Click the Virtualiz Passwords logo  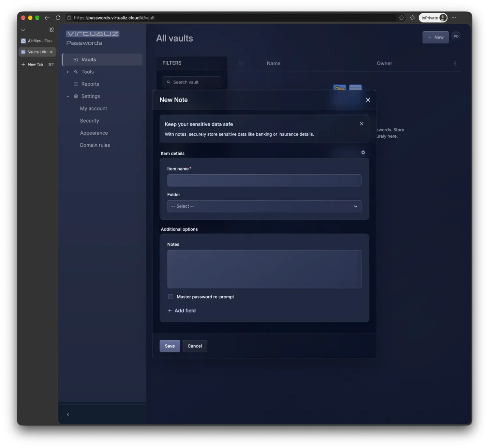(x=93, y=38)
